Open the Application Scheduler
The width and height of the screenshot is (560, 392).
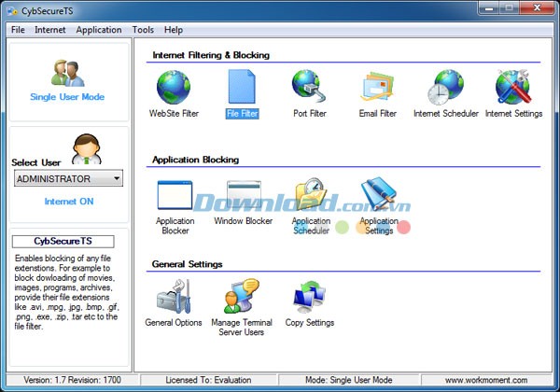pyautogui.click(x=311, y=197)
